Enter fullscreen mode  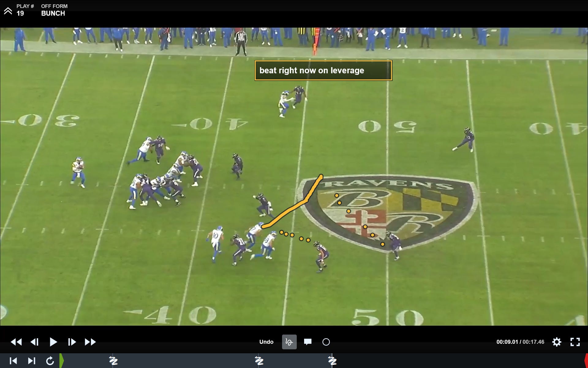click(575, 342)
